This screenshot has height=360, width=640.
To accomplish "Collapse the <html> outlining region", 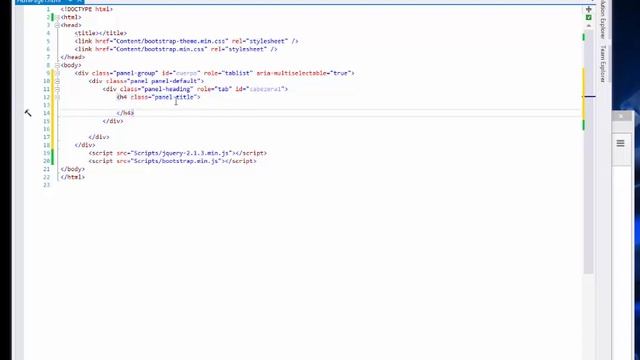I will coord(58,17).
